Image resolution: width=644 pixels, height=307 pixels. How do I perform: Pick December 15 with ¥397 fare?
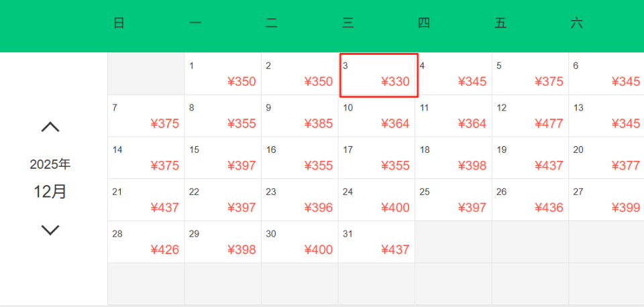[x=223, y=158]
